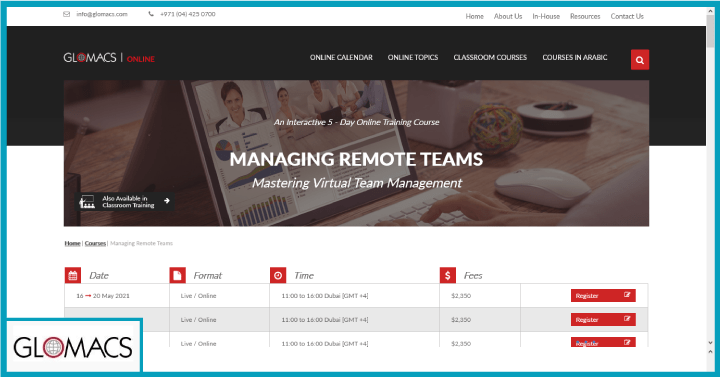Click the scrollbar up arrow
The image size is (720, 377).
[x=710, y=11]
